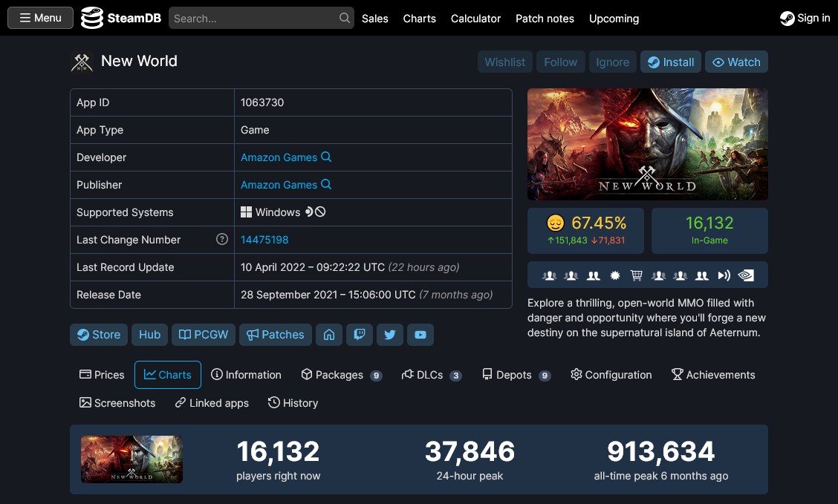The width and height of the screenshot is (838, 504).
Task: Open the YouTube channel icon
Action: 420,335
